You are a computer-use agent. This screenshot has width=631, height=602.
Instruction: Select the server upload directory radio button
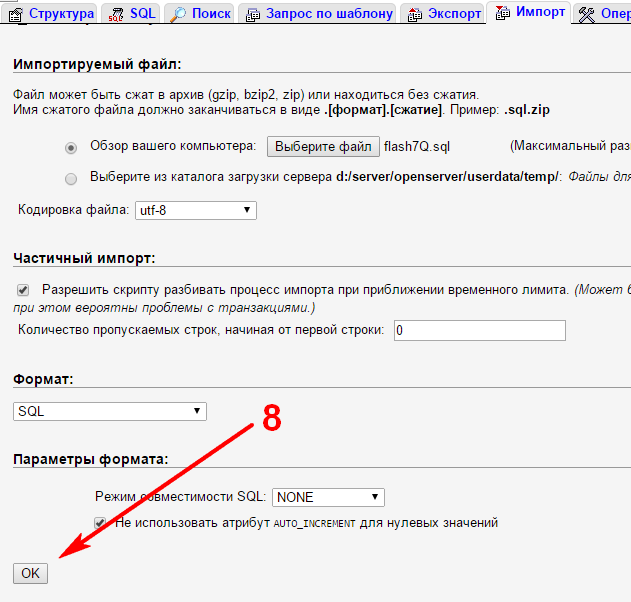(x=71, y=179)
